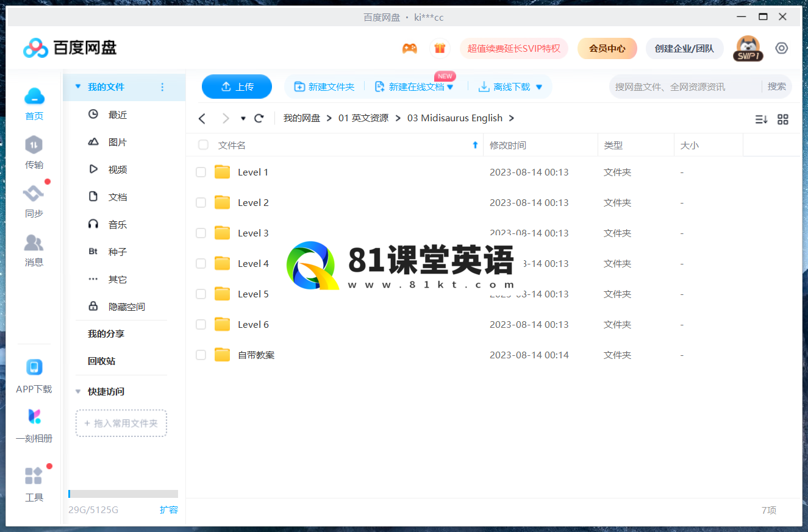
Task: Click the 上传 upload button
Action: [237, 87]
